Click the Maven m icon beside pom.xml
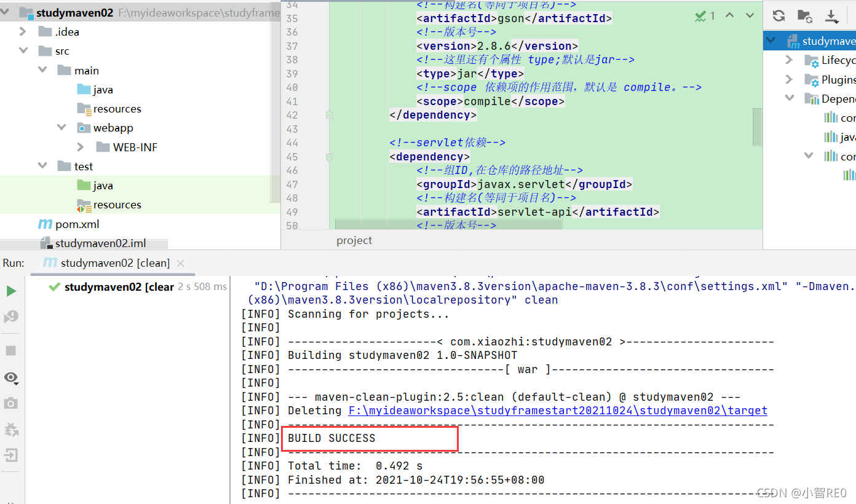This screenshot has height=504, width=856. (45, 224)
